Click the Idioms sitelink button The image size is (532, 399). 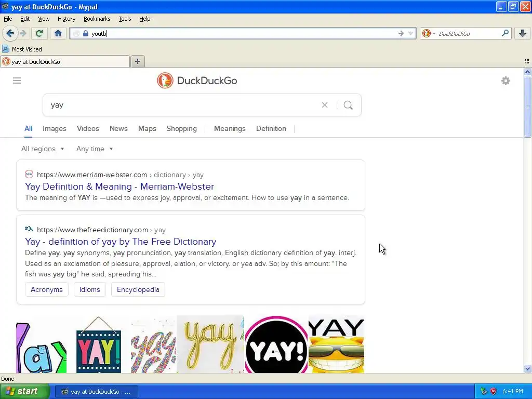coord(89,289)
